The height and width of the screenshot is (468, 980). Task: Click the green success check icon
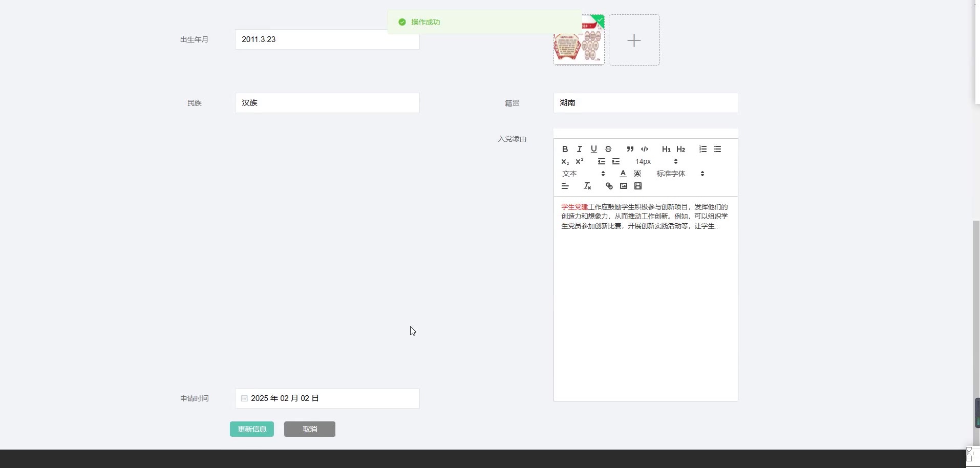(402, 22)
